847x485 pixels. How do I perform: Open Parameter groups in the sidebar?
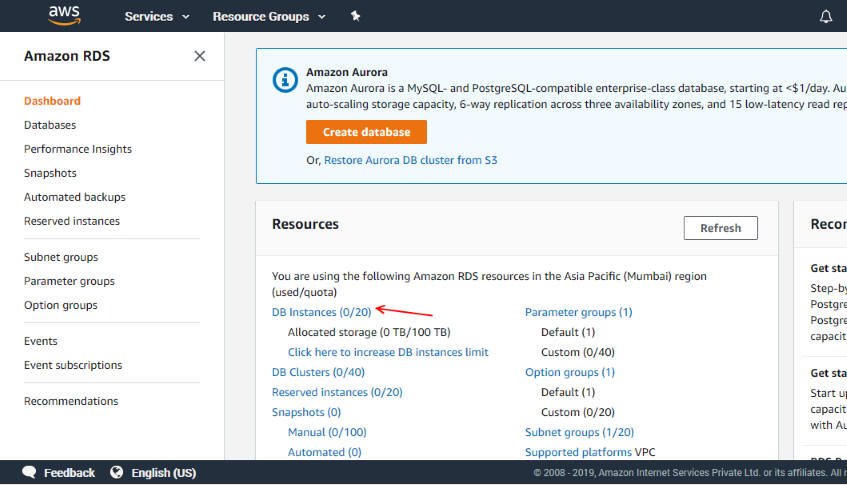click(69, 281)
